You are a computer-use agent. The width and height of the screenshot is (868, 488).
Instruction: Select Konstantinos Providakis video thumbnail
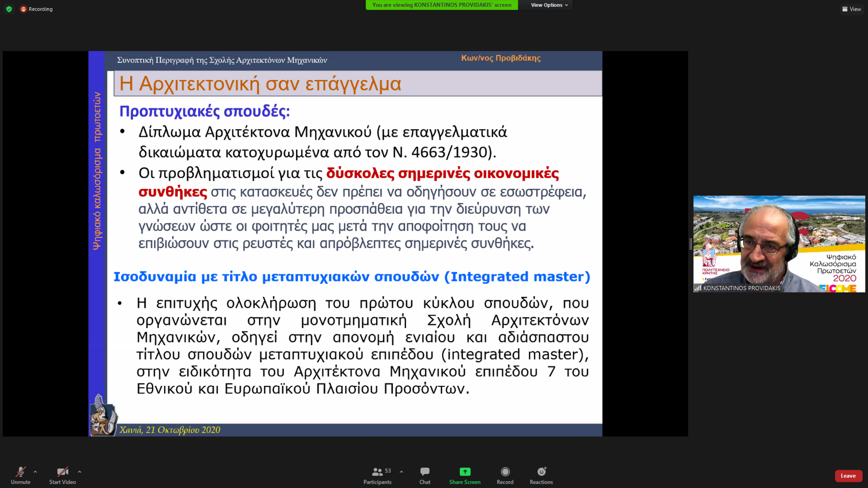(x=779, y=243)
